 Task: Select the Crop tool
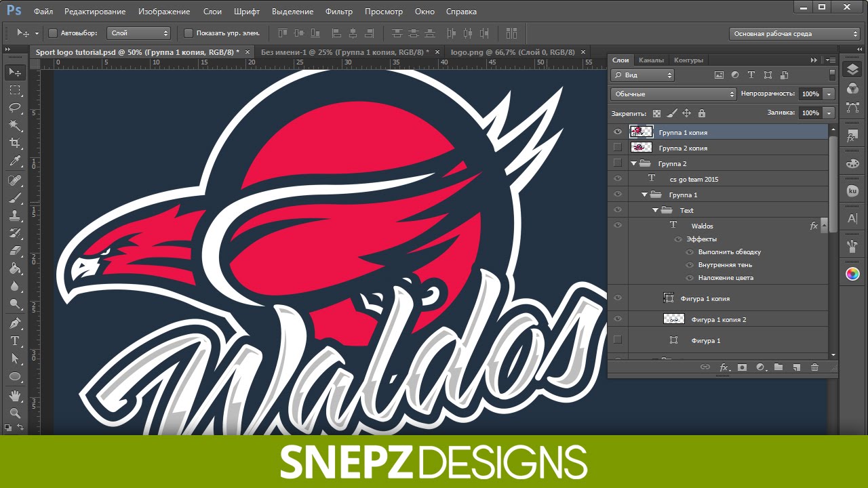15,143
